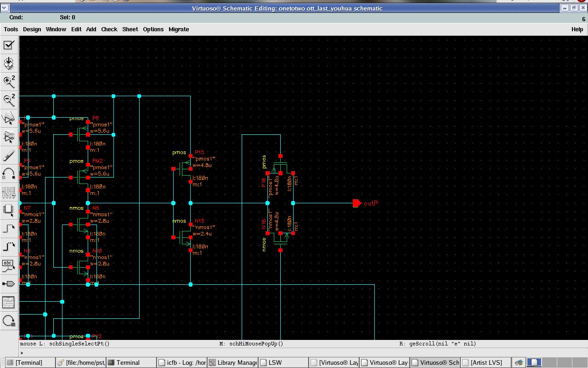Click the Check and Save icon
588x368 pixels.
(x=9, y=45)
